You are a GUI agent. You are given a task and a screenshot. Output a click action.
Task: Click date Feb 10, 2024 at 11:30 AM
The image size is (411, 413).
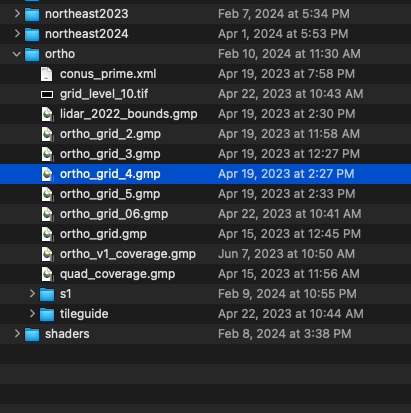(289, 54)
